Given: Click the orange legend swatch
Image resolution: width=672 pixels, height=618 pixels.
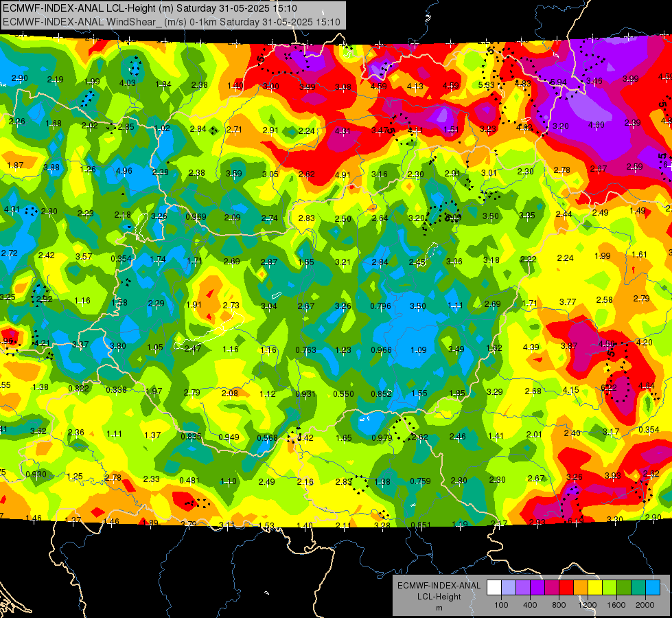Looking at the screenshot, I should (581, 588).
